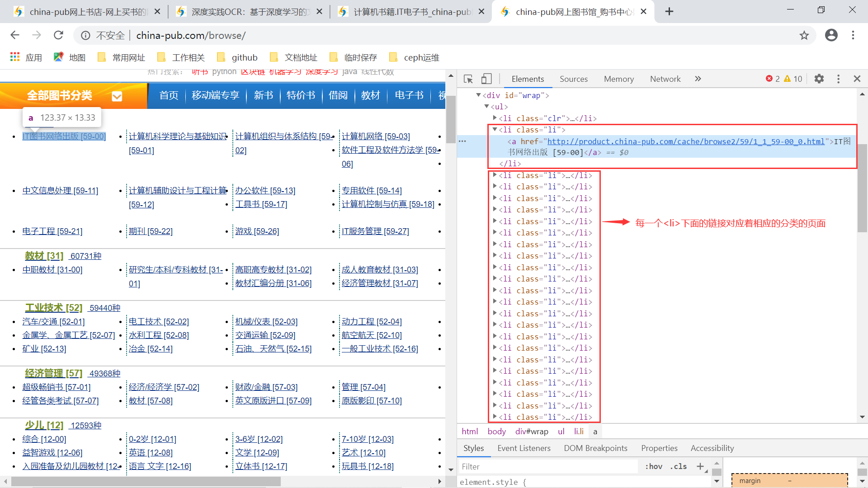Switch to the Elements tab

coord(528,79)
